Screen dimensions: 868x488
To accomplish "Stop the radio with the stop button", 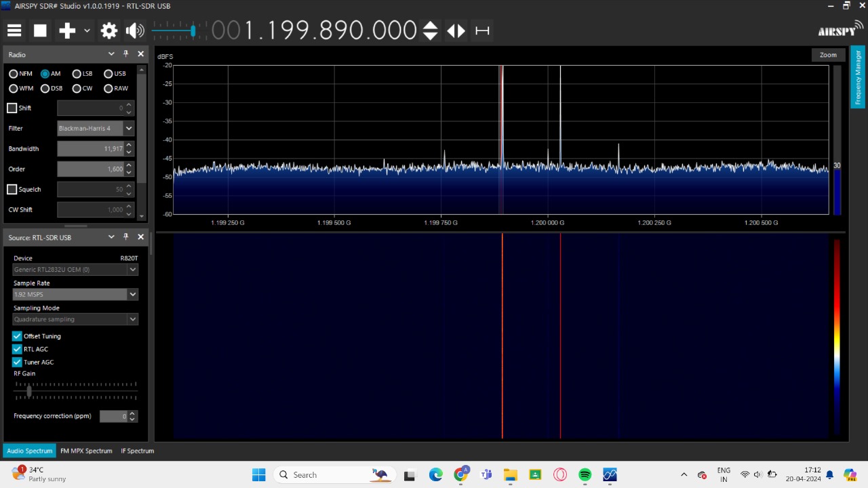I will coord(41,30).
